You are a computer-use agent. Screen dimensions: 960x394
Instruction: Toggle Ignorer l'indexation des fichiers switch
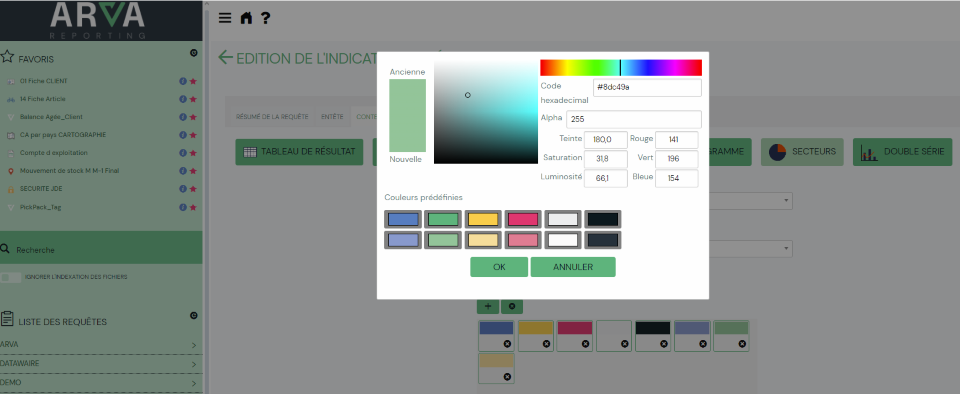(11, 277)
